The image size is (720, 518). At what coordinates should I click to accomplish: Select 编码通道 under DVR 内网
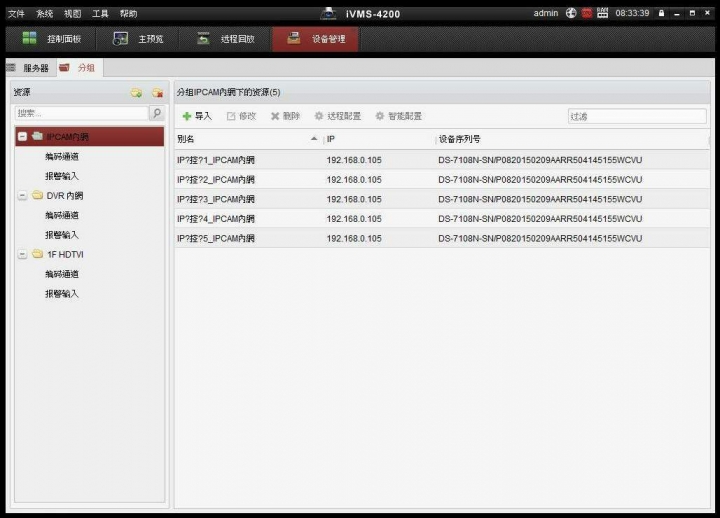[x=62, y=215]
